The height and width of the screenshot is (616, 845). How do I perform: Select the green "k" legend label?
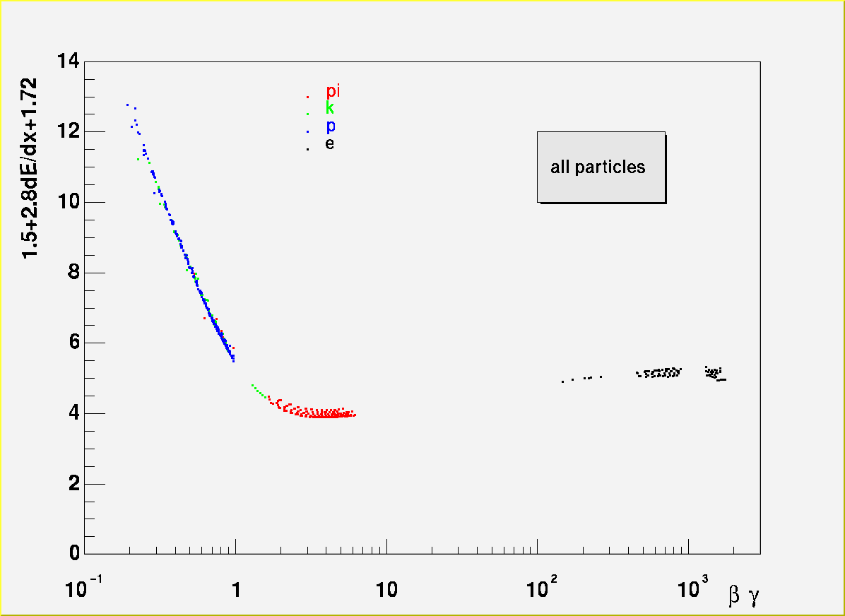[329, 108]
